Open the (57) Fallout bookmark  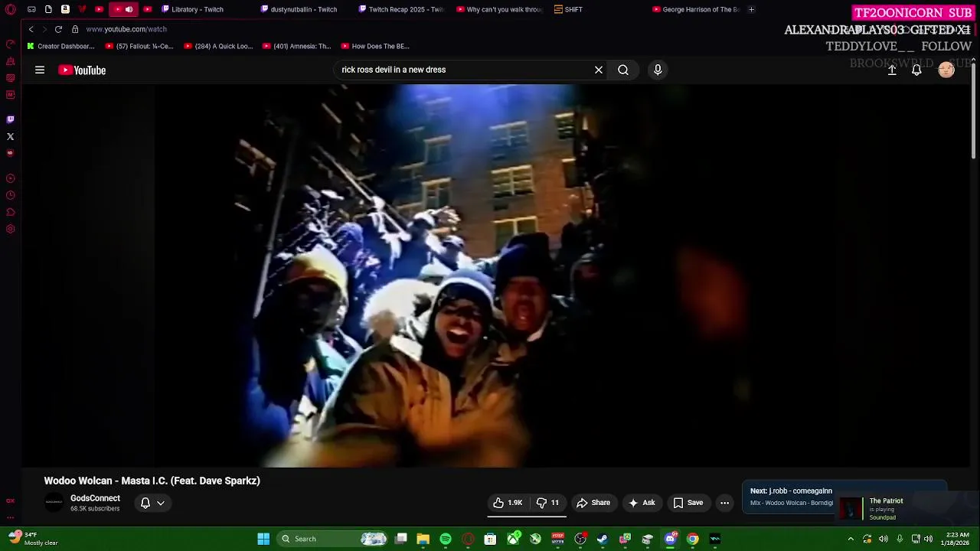pyautogui.click(x=139, y=46)
